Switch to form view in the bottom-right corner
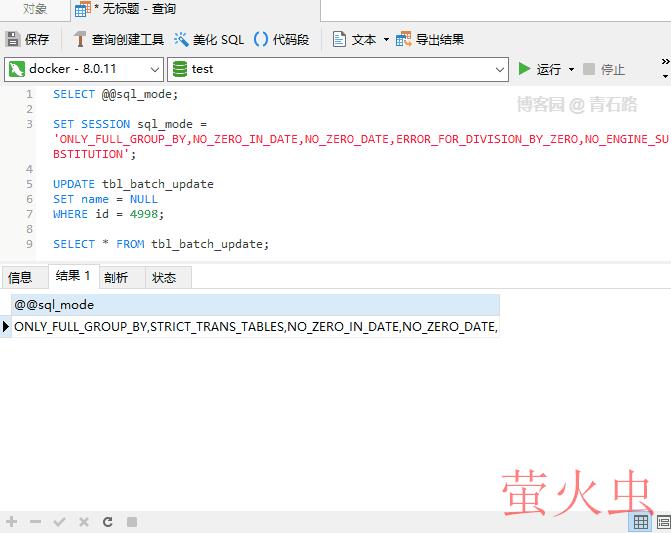This screenshot has width=671, height=533. (665, 522)
